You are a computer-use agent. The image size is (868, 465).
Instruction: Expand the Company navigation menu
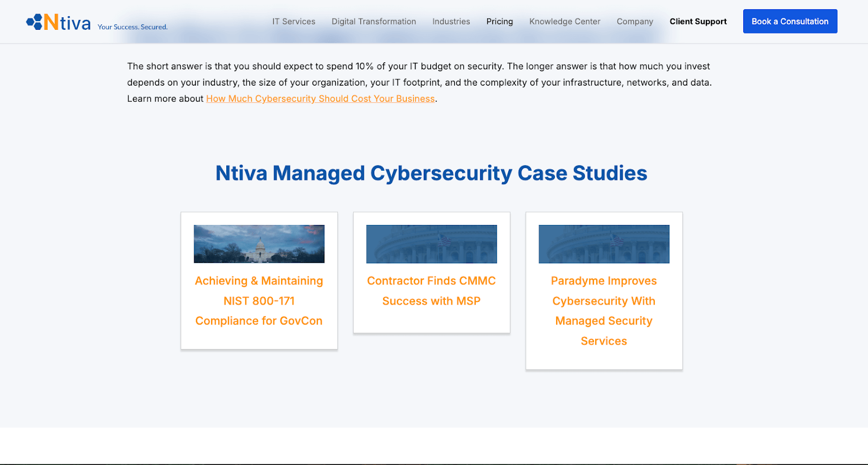635,22
